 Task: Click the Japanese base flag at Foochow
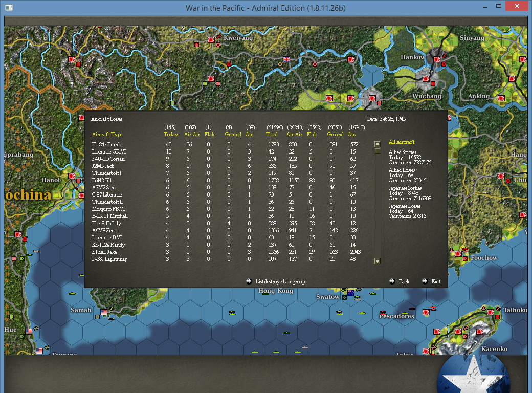click(458, 254)
